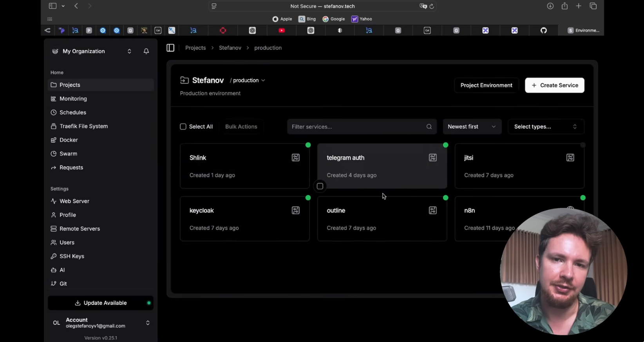Tick the telegram auth card checkbox
The image size is (644, 342).
coord(320,186)
